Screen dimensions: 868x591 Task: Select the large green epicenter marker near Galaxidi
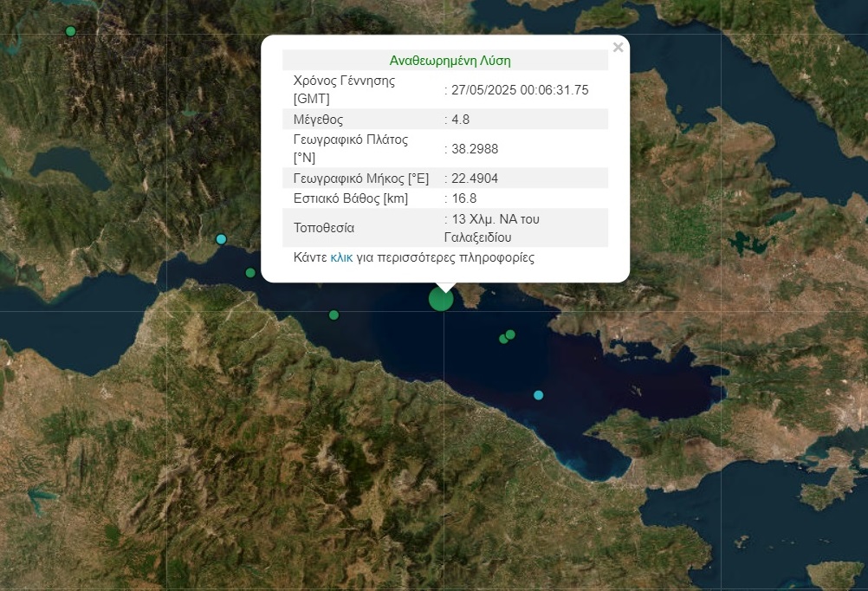440,298
